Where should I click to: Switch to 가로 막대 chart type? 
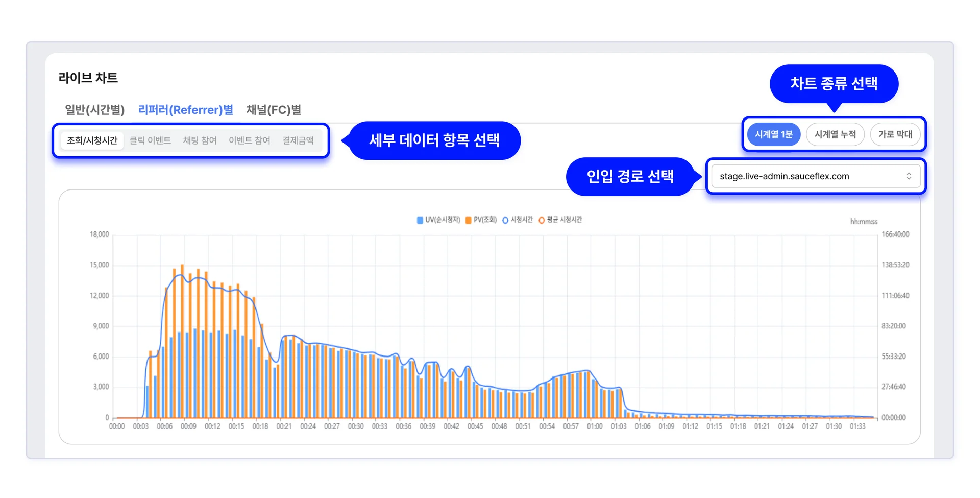coord(896,134)
